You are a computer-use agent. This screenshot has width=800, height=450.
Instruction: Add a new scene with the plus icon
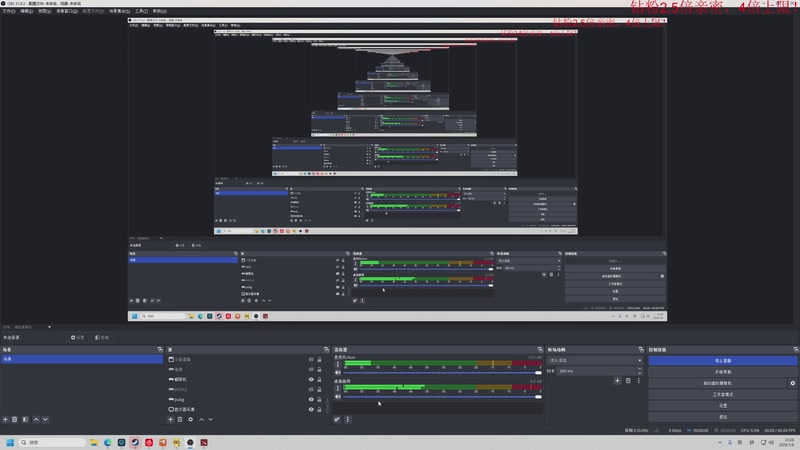coord(5,419)
